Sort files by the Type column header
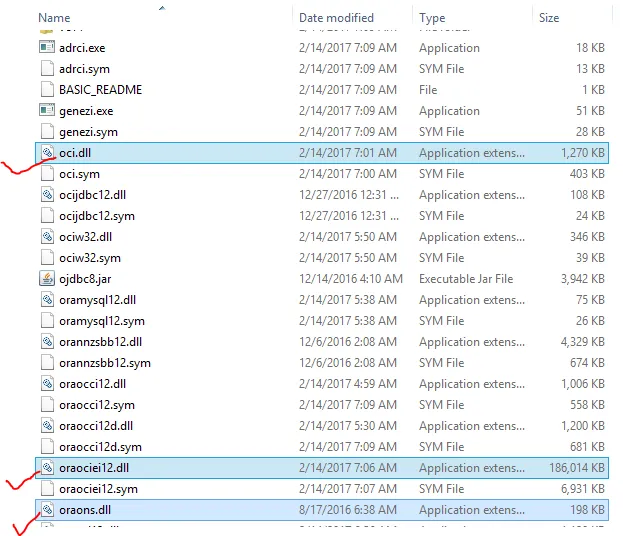Image resolution: width=623 pixels, height=536 pixels. (432, 18)
